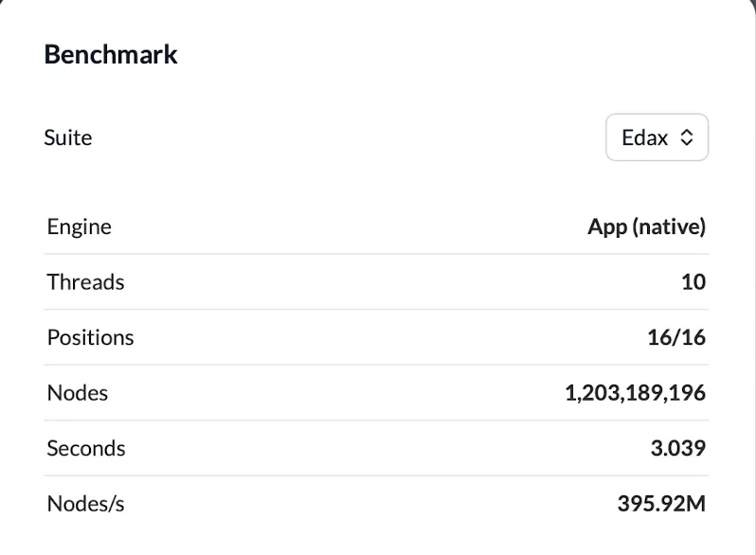Screen dimensions: 756x555
Task: Click the up-down chevron icon beside Edax
Action: 687,137
